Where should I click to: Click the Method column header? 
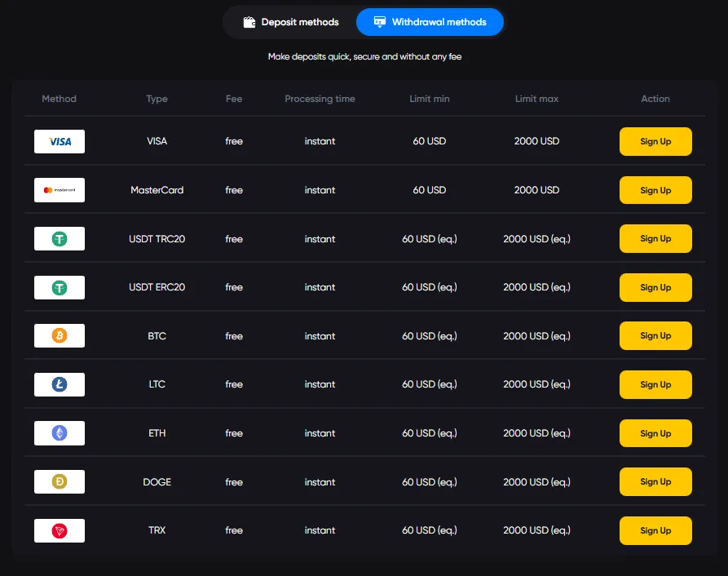coord(59,99)
